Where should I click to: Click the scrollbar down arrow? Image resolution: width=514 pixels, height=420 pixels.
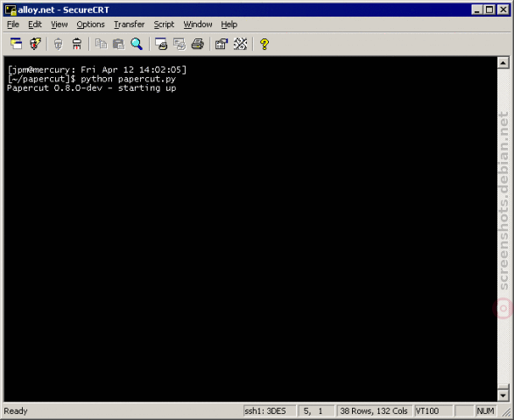pos(503,395)
